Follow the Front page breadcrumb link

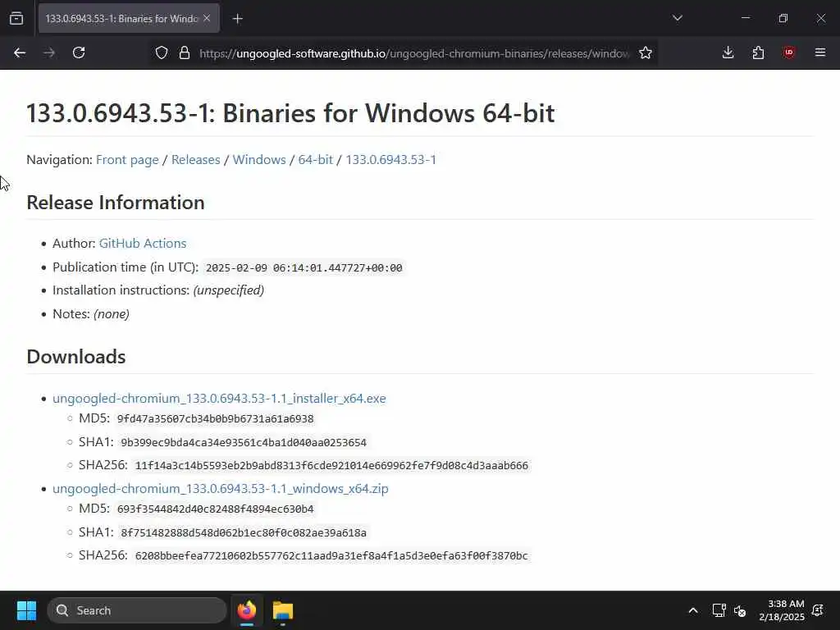tap(127, 160)
